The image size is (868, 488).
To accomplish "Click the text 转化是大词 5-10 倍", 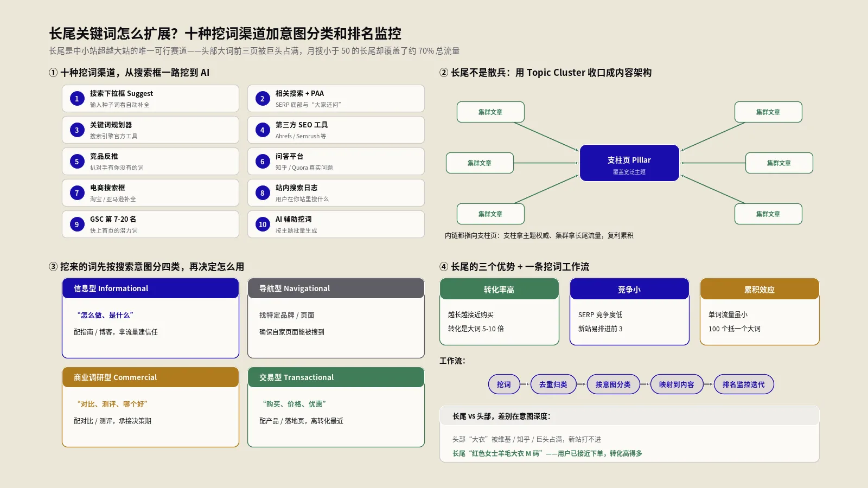I will [x=476, y=329].
